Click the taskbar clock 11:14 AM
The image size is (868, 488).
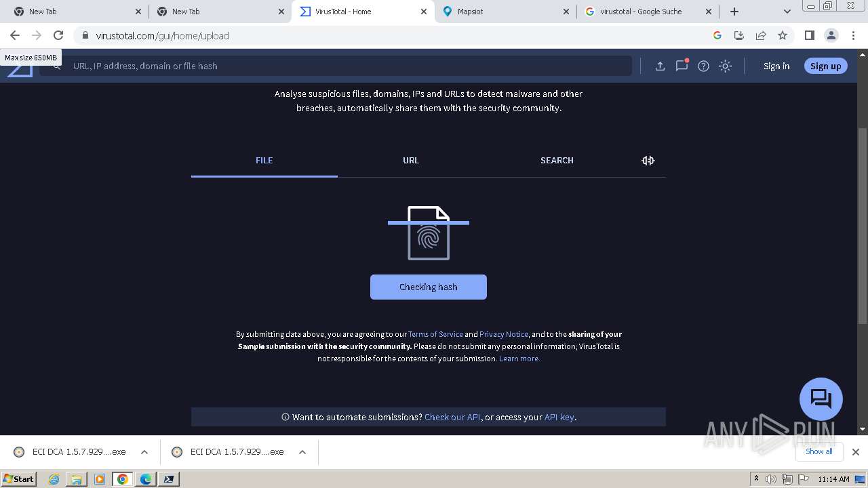point(833,479)
